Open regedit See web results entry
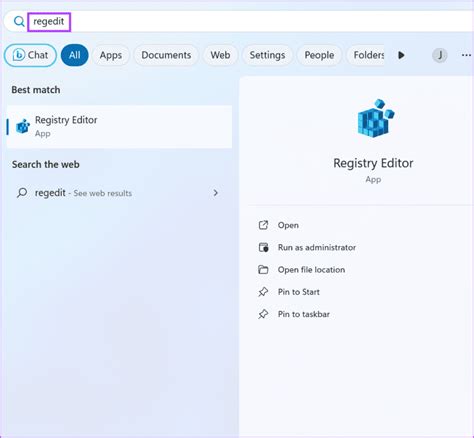 (x=119, y=193)
